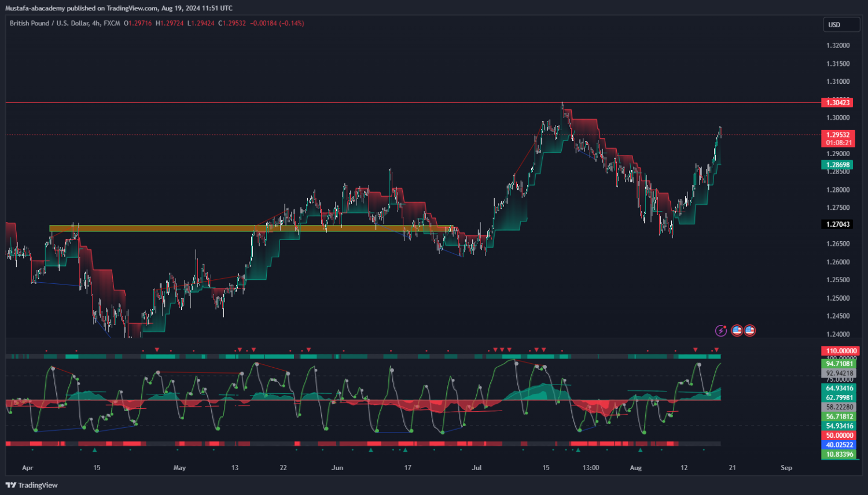Click the 62.79981 indicator label
868x495 pixels.
click(839, 398)
